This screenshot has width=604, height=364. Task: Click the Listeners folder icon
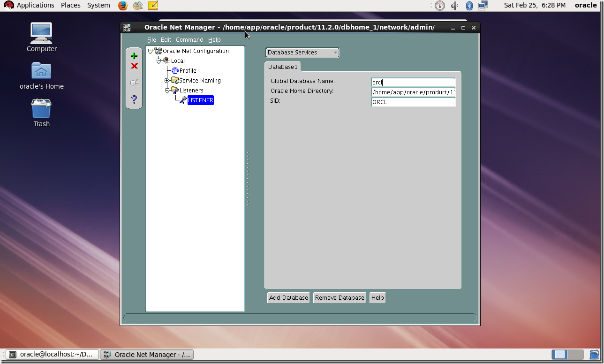[x=175, y=90]
